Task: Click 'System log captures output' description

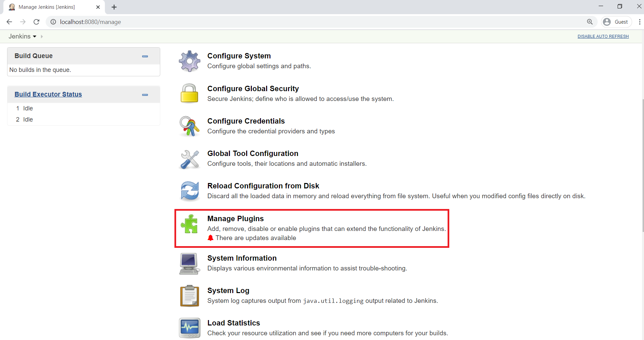Action: [x=323, y=301]
